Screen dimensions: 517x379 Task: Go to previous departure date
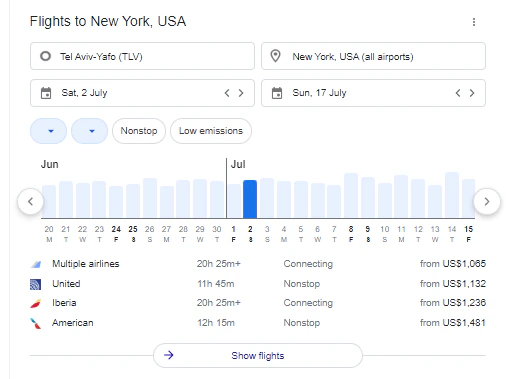[x=227, y=93]
